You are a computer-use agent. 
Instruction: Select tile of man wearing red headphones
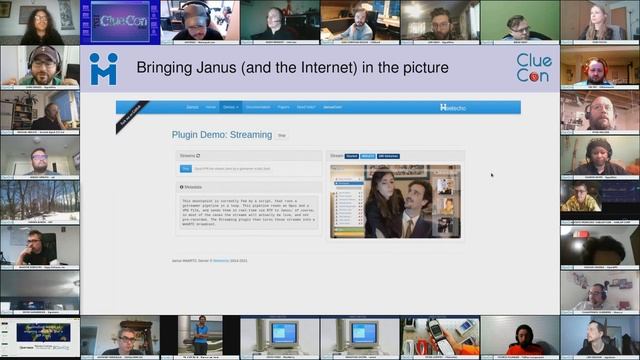coord(600,67)
